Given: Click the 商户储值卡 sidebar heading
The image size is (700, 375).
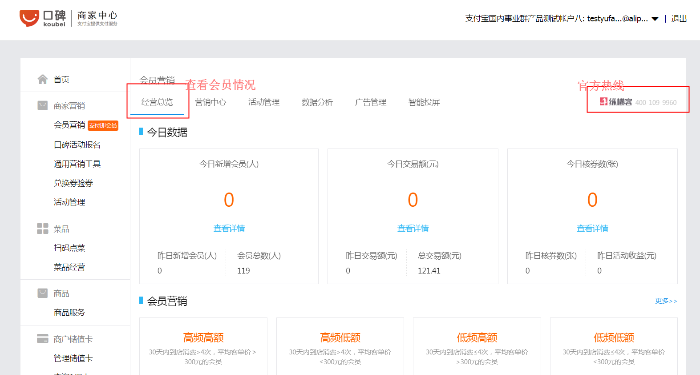Looking at the screenshot, I should click(x=73, y=339).
